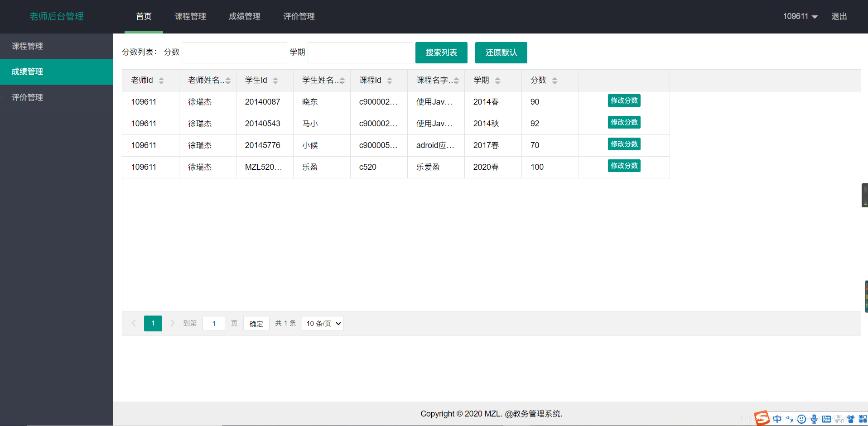Image resolution: width=868 pixels, height=426 pixels.
Task: Select page 1 in pagination
Action: click(153, 323)
